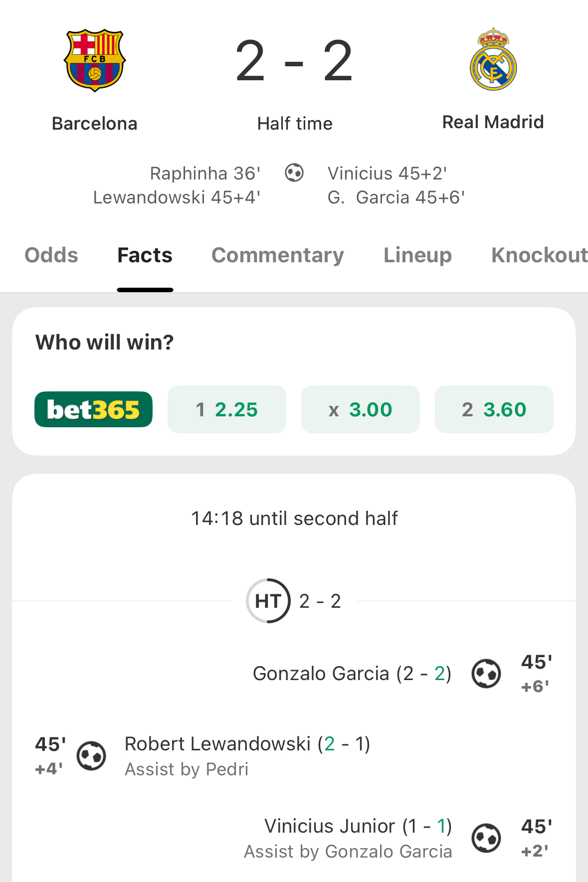The image size is (588, 882).
Task: Open the Lineup tab
Action: point(417,255)
